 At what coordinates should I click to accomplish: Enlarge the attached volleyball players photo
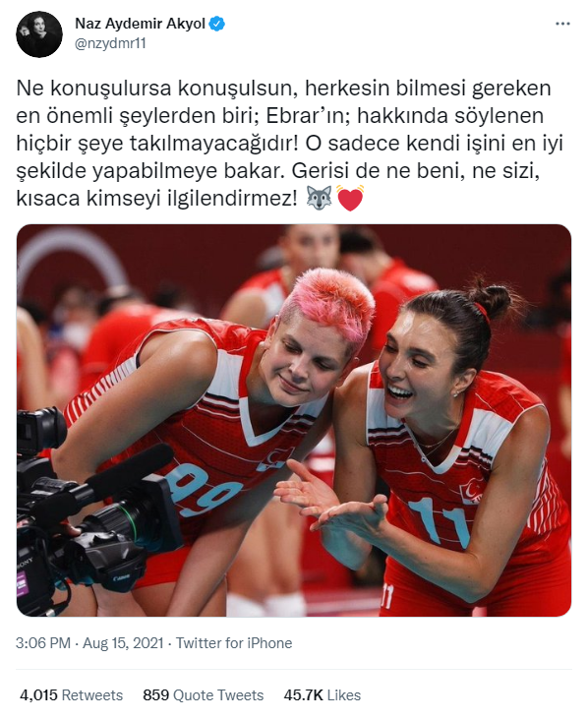point(294,420)
